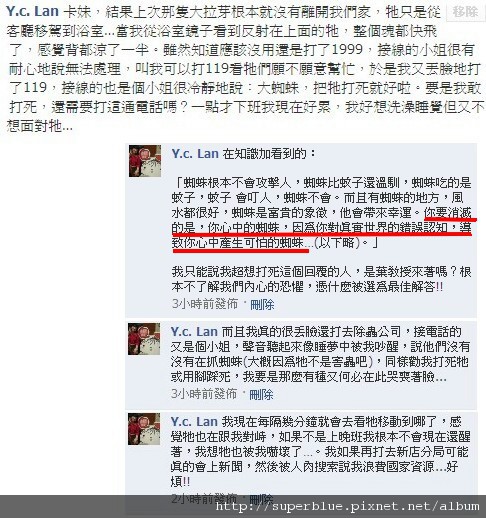Open the 2小時前發佈 timestamp
The image size is (486, 518).
click(204, 499)
